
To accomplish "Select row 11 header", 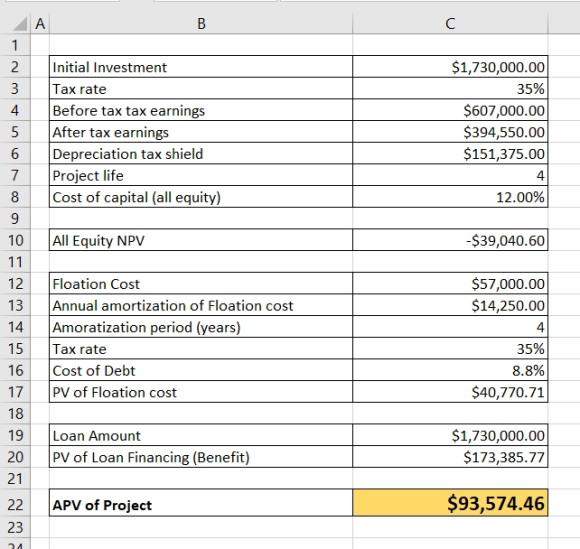I will (15, 262).
